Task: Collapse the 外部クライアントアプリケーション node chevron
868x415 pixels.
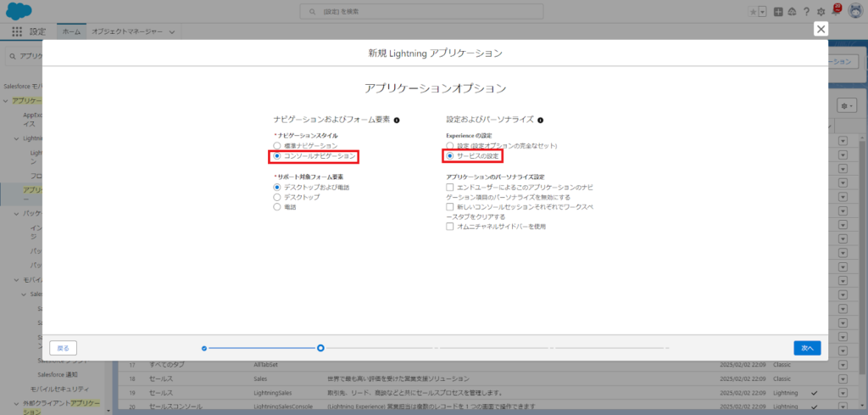Action: click(16, 403)
